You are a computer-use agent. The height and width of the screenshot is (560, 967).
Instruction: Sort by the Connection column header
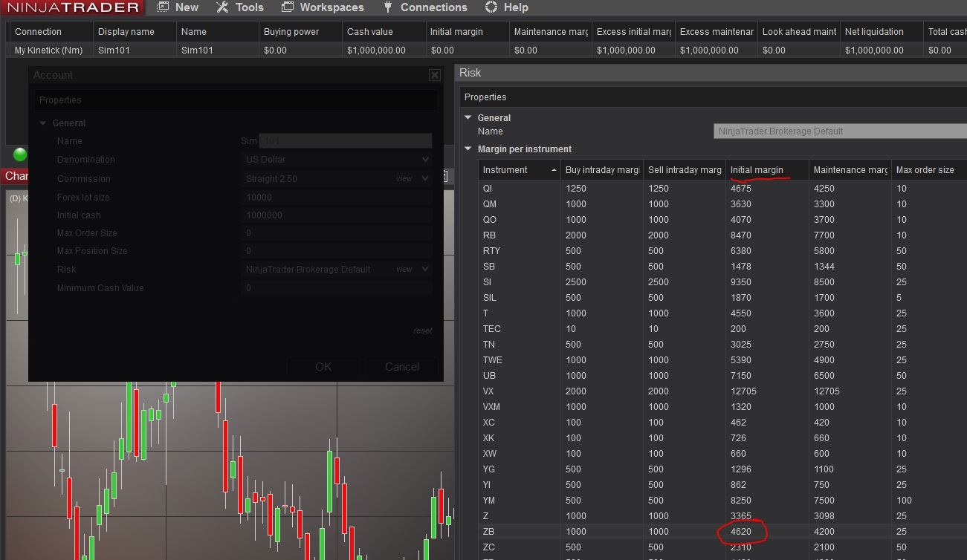coord(51,32)
